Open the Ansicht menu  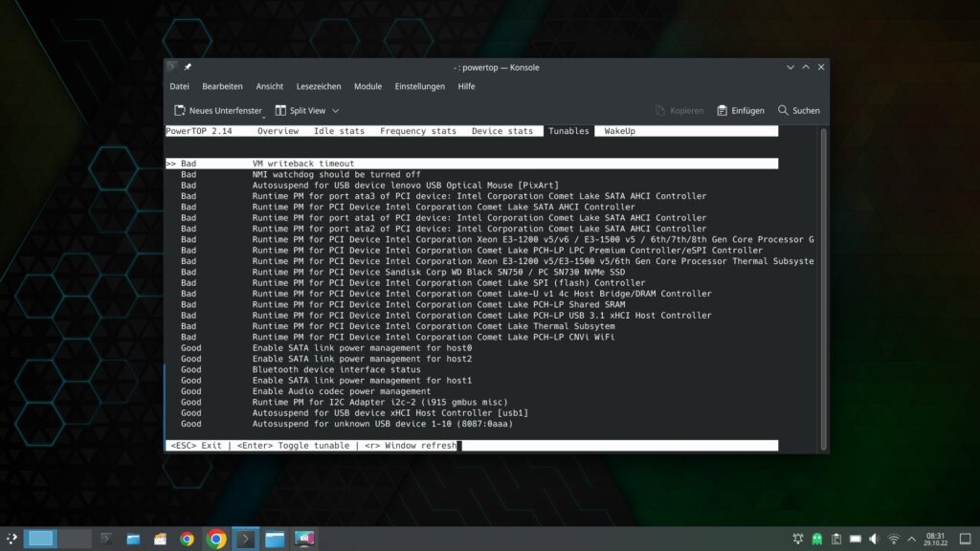tap(269, 86)
